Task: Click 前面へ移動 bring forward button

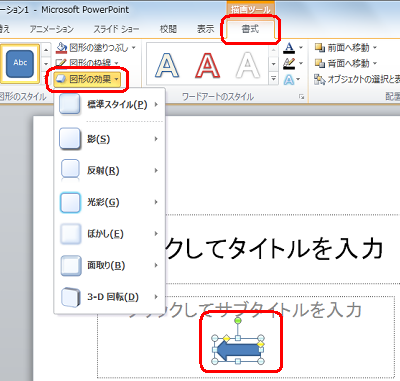Action: [x=342, y=48]
